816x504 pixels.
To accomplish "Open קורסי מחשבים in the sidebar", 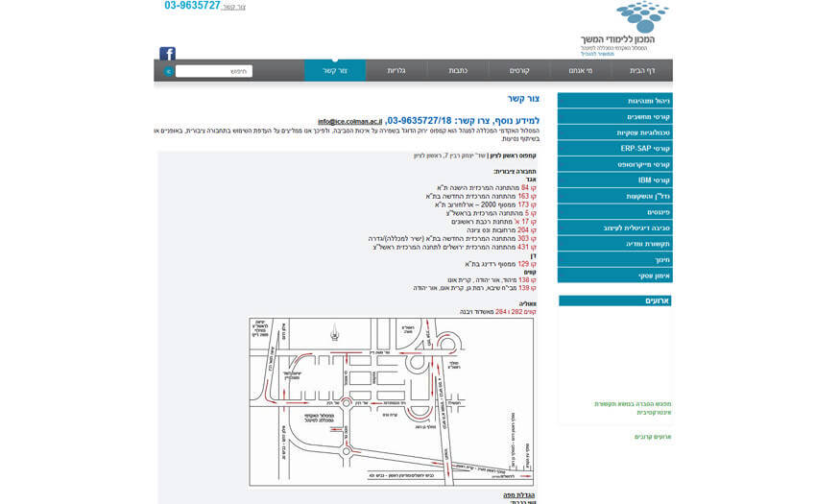I will pyautogui.click(x=614, y=116).
